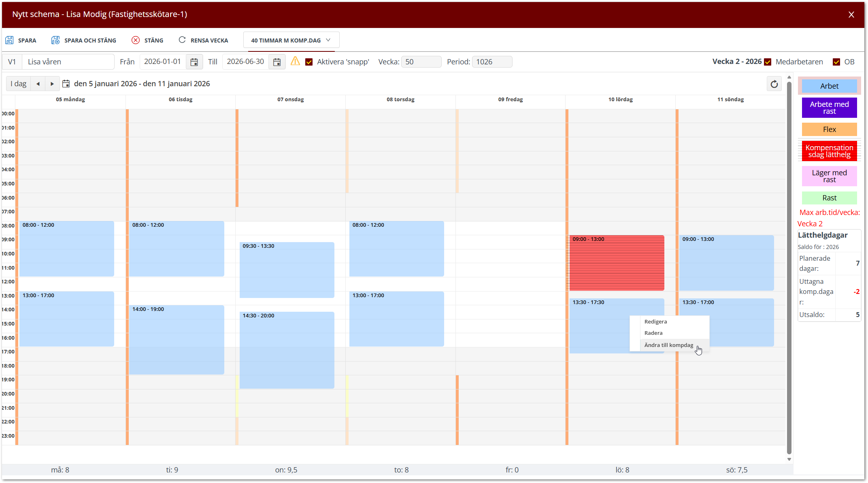Select Ändra till kompdag menu item

(x=668, y=345)
